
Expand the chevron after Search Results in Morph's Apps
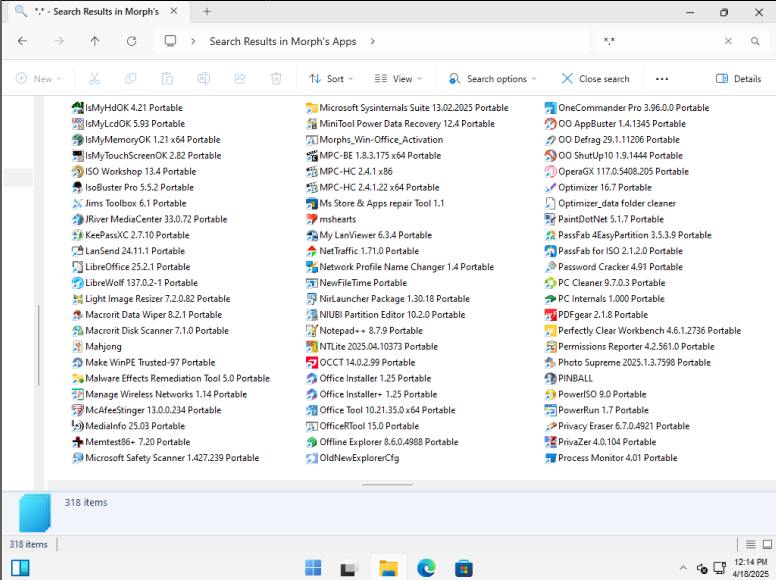click(373, 42)
